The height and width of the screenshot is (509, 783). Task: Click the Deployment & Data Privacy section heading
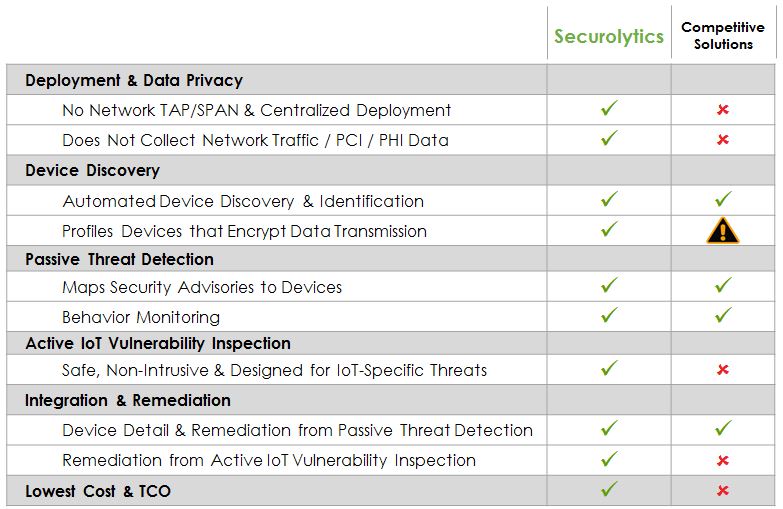point(134,80)
